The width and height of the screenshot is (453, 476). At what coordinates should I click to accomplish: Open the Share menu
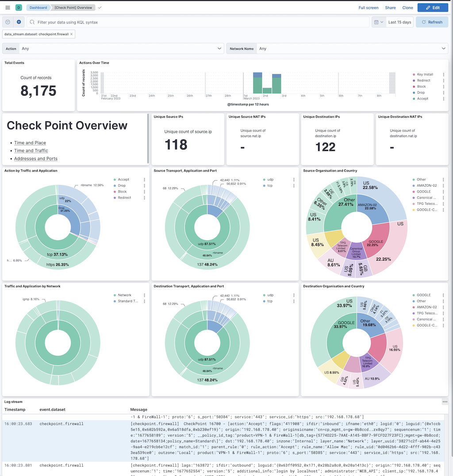(390, 8)
